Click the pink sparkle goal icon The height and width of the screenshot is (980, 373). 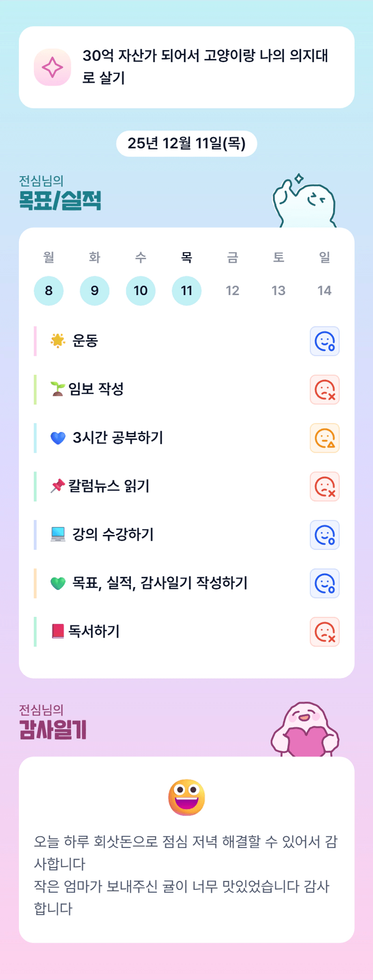(x=52, y=68)
